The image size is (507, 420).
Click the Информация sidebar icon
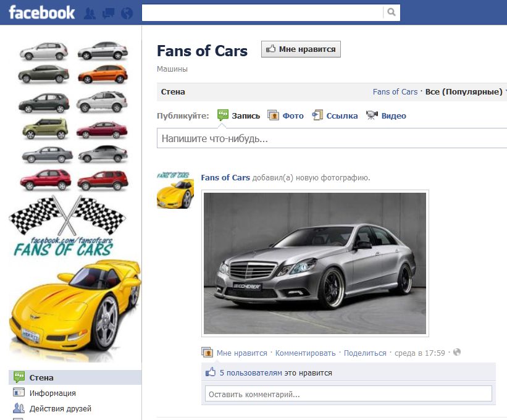coord(19,393)
